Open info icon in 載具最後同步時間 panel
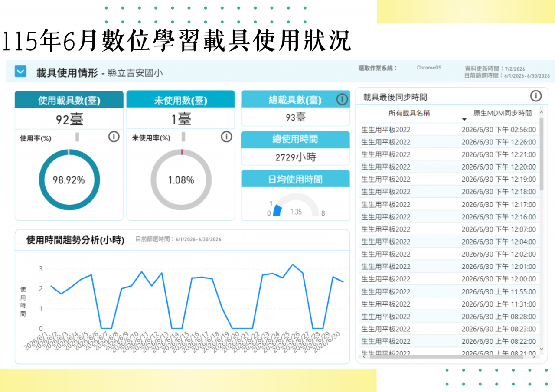555x392 pixels. click(536, 96)
